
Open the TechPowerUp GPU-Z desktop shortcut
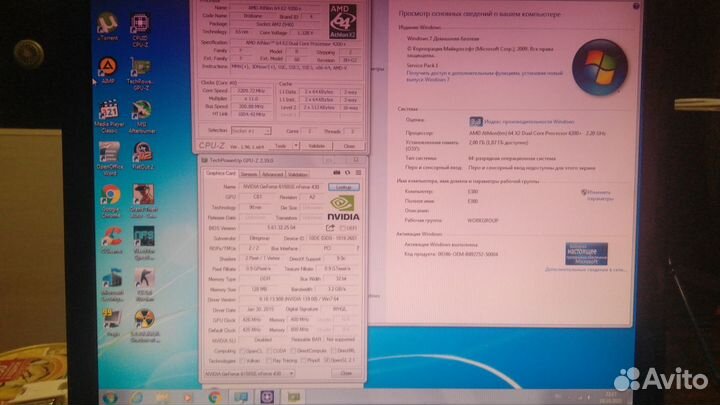coord(141,73)
